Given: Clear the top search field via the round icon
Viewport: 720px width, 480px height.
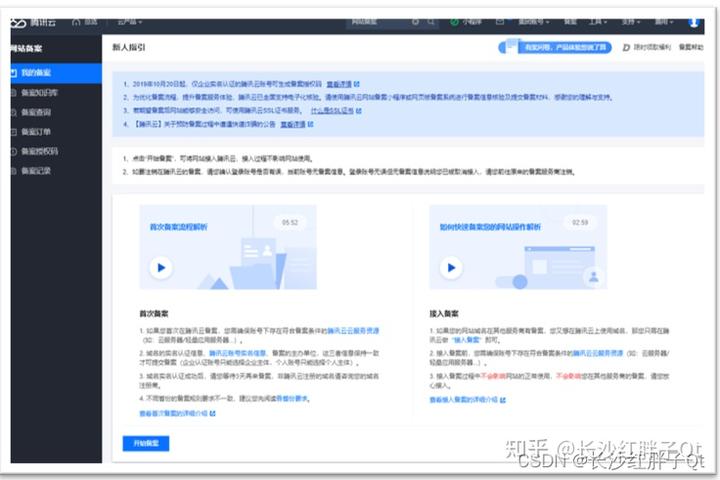Looking at the screenshot, I should coord(415,22).
